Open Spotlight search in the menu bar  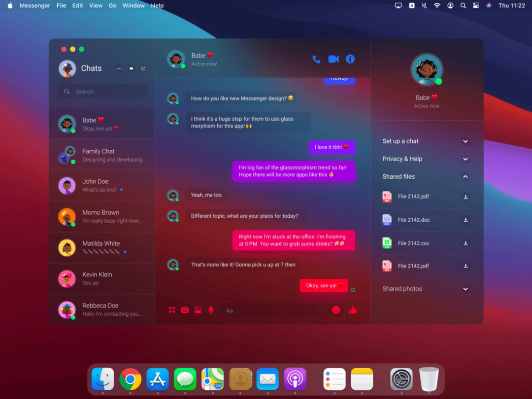coord(463,5)
